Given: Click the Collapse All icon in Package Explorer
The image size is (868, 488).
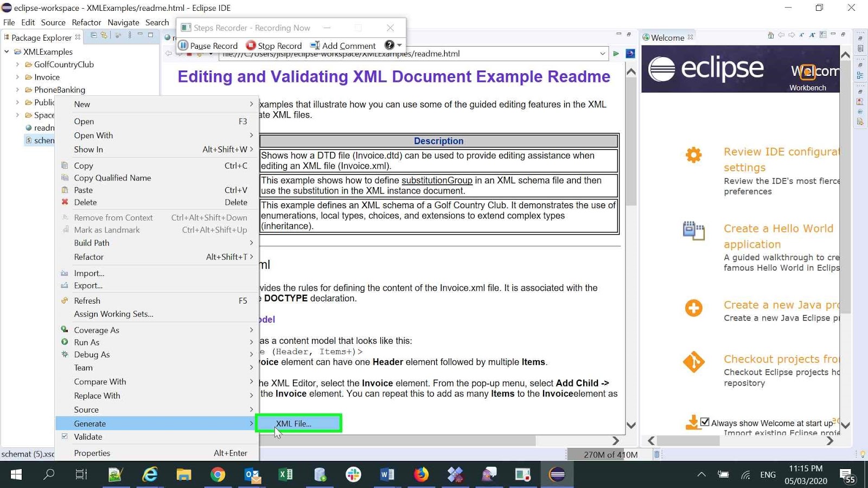Looking at the screenshot, I should (93, 36).
